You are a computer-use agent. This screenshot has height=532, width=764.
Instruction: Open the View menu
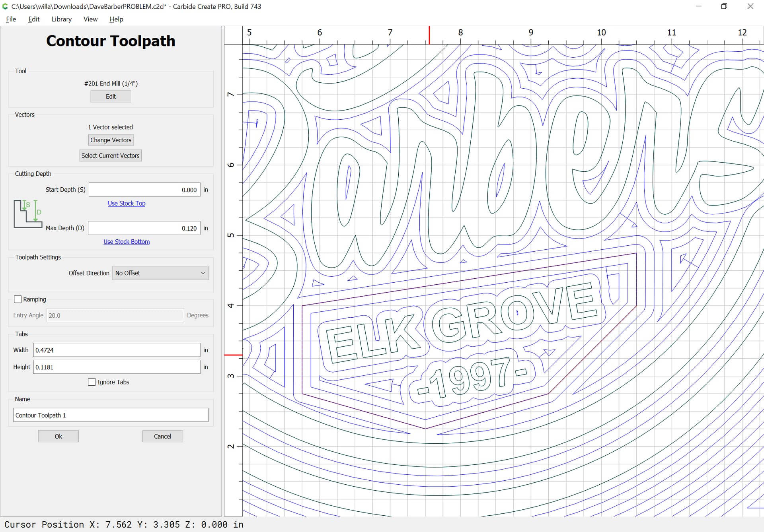[x=90, y=19]
